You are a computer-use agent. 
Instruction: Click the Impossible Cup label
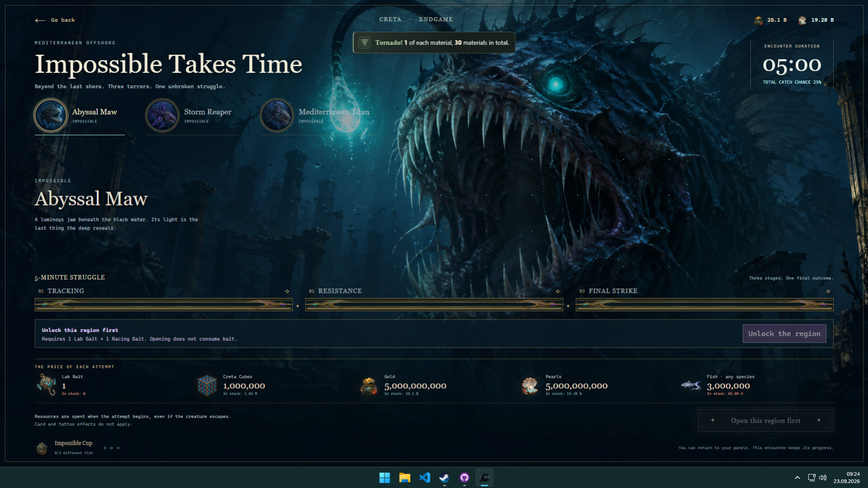73,443
